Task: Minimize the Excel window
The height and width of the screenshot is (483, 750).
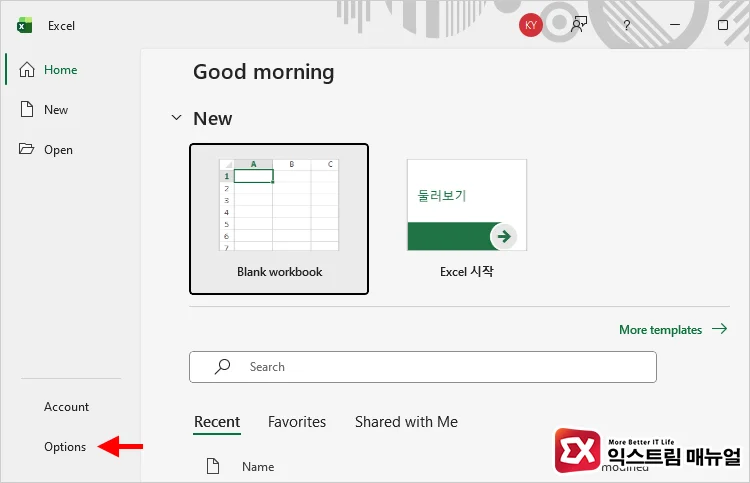Action: (x=675, y=25)
